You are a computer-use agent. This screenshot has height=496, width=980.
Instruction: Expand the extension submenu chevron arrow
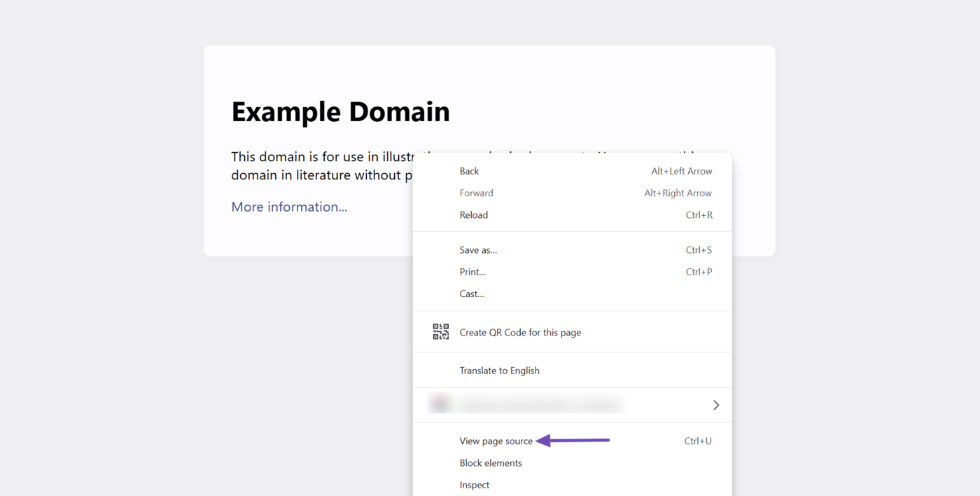point(715,405)
